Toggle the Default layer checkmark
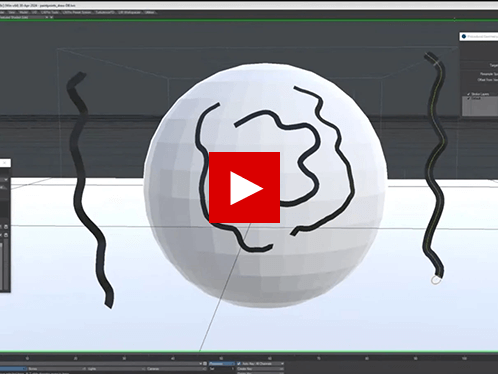This screenshot has height=374, width=498. (469, 98)
